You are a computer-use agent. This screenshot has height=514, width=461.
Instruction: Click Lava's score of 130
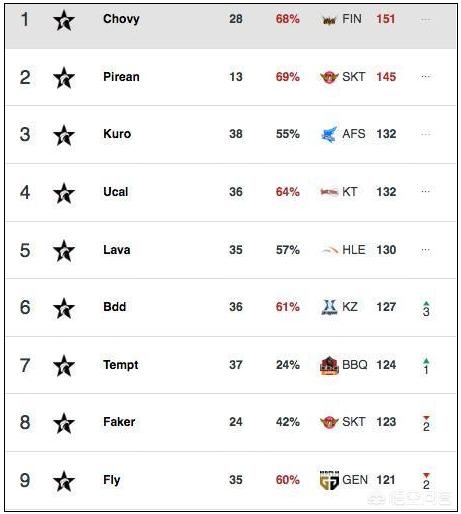[x=386, y=250]
